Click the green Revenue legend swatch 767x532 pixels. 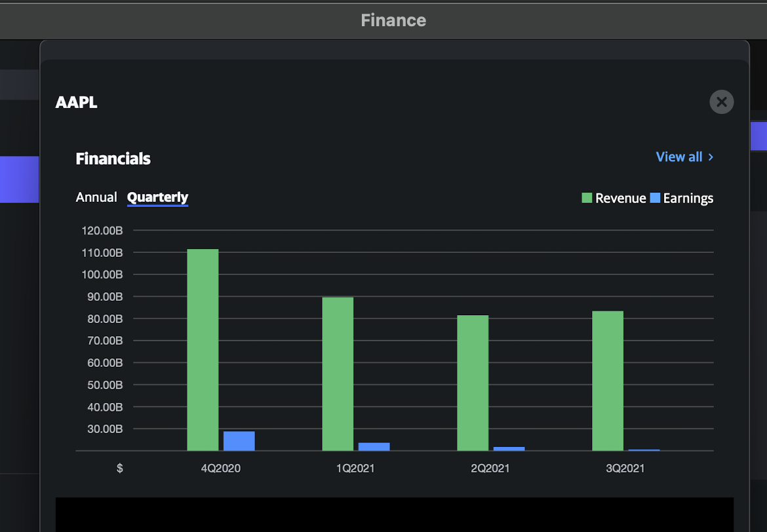(x=587, y=198)
